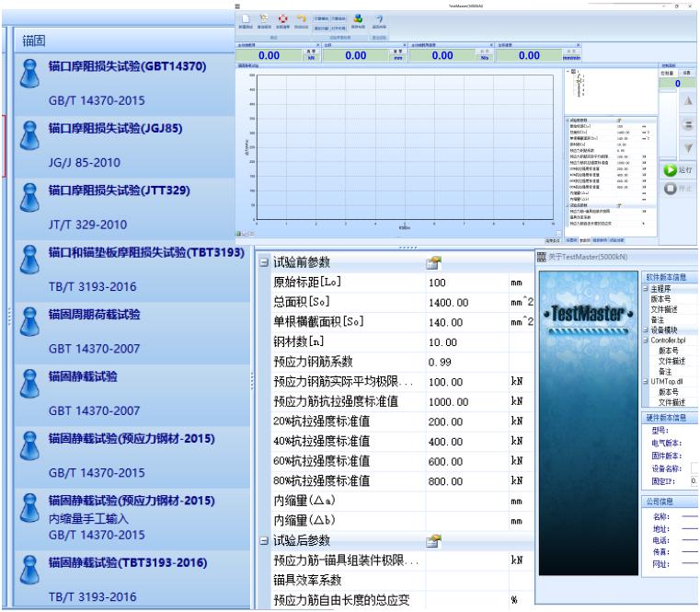This screenshot has width=700, height=612.
Task: Open 锚固静载试验 GBT 14370-2007 entry
Action: (x=132, y=394)
